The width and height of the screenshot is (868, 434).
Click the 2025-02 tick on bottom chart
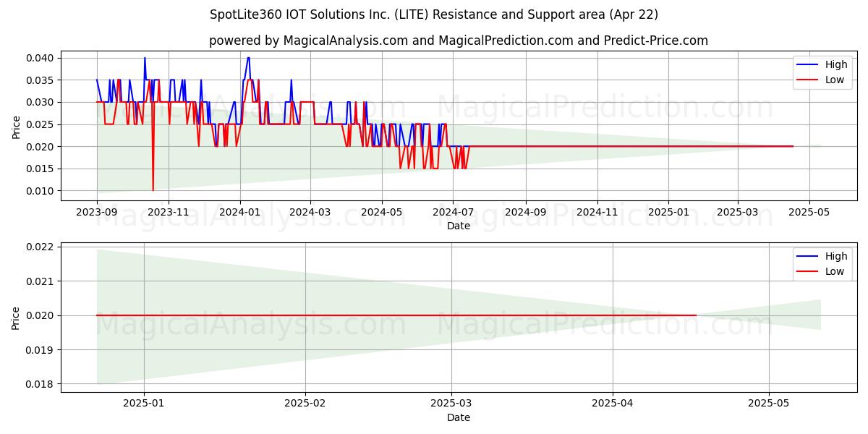click(x=305, y=404)
